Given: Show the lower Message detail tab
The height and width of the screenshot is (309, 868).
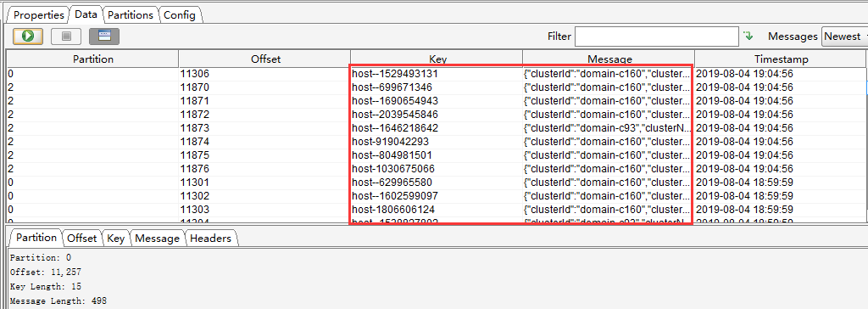Looking at the screenshot, I should (x=157, y=239).
